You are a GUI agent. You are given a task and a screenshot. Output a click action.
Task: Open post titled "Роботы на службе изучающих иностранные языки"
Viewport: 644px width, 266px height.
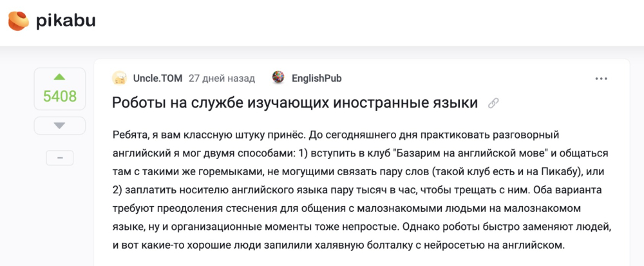tap(295, 102)
